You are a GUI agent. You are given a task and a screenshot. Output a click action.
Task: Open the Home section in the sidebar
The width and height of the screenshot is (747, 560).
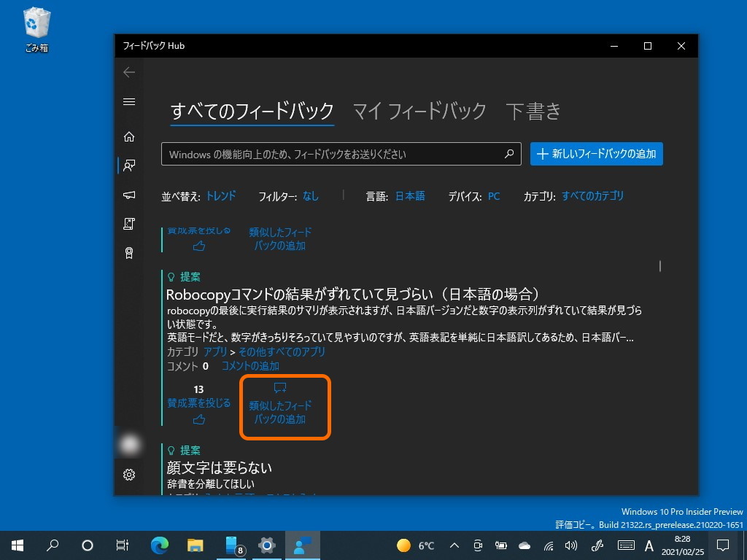click(x=129, y=136)
